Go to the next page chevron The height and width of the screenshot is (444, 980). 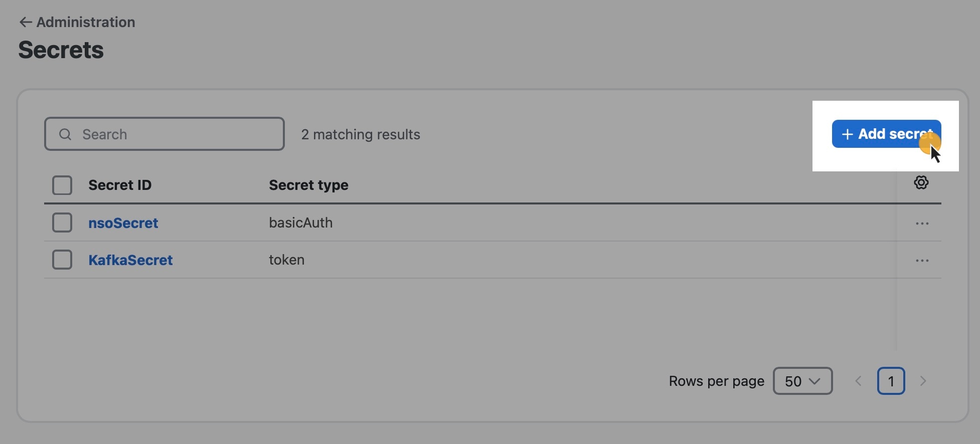[923, 381]
